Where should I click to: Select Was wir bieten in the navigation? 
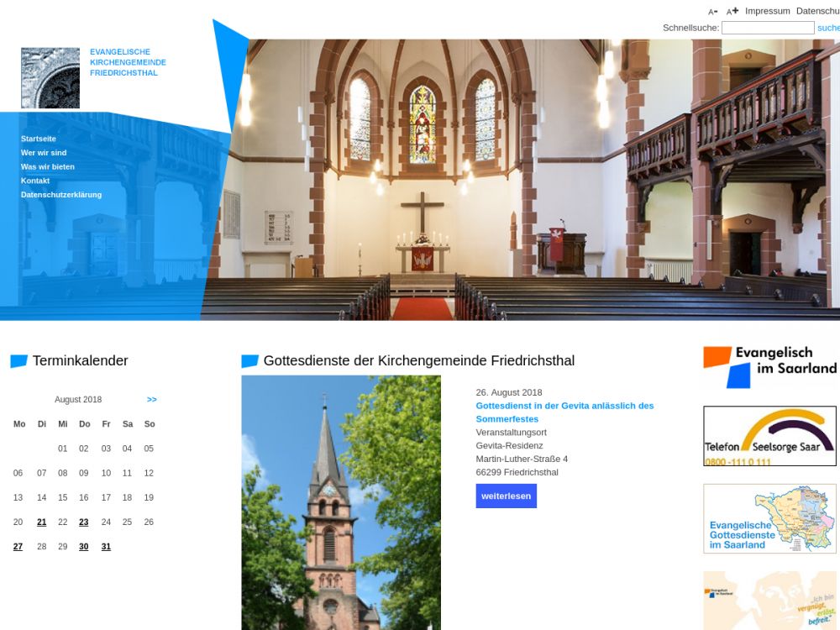click(48, 166)
